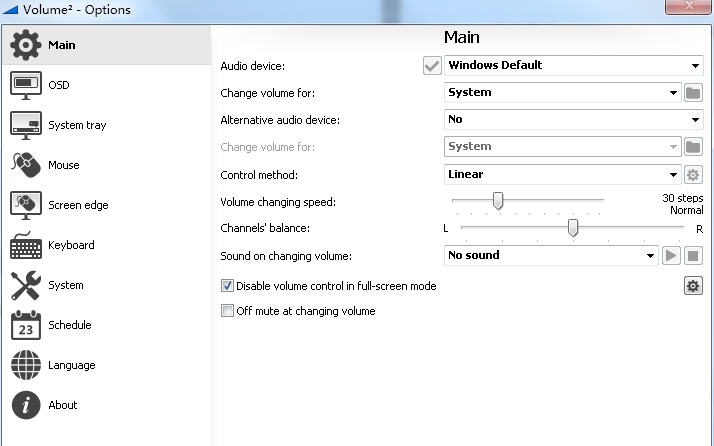Open Control method settings gear
This screenshot has height=446, width=714.
click(693, 174)
